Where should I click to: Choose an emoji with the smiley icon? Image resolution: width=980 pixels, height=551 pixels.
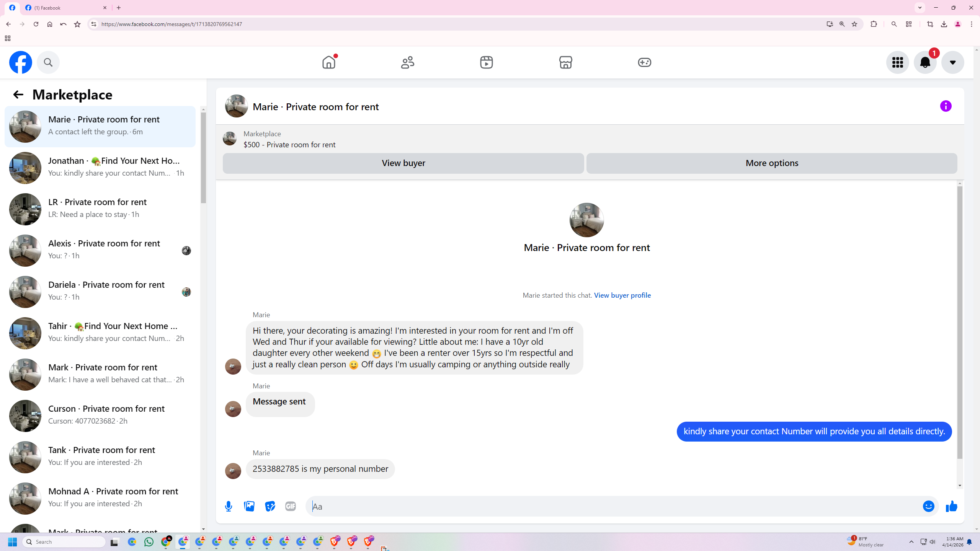click(x=928, y=506)
